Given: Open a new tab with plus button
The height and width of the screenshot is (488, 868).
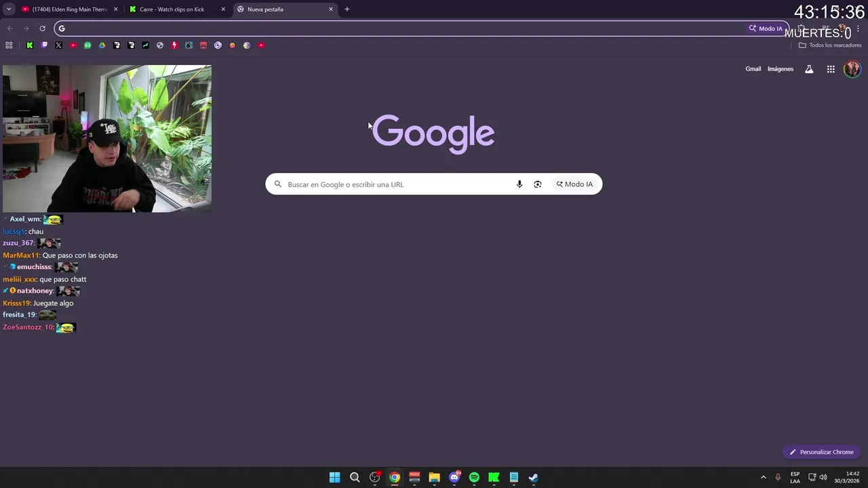Looking at the screenshot, I should pos(347,9).
